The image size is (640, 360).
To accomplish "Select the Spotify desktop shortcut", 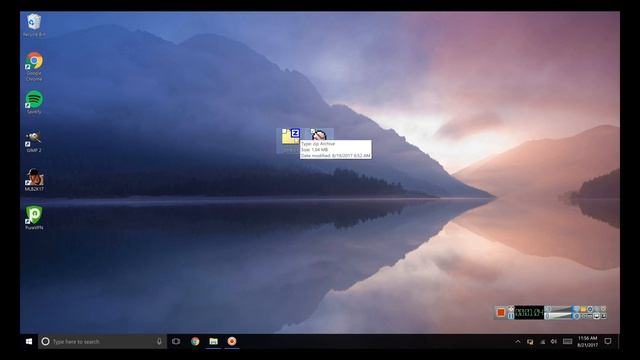I will tap(34, 102).
